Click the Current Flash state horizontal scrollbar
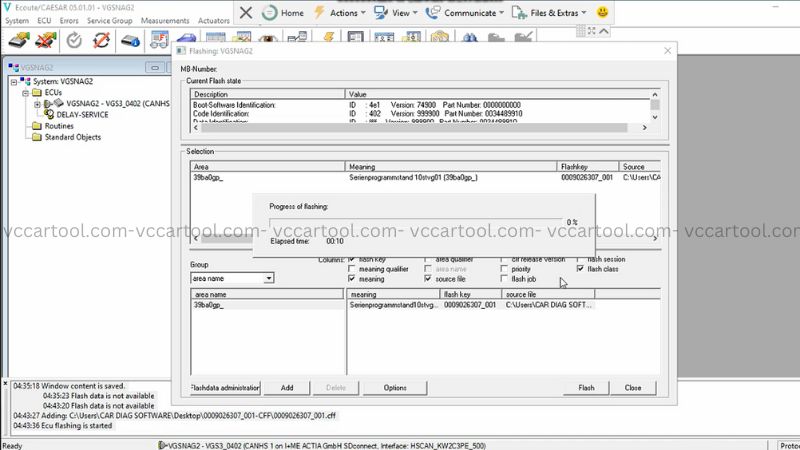This screenshot has width=800, height=450. [x=414, y=128]
